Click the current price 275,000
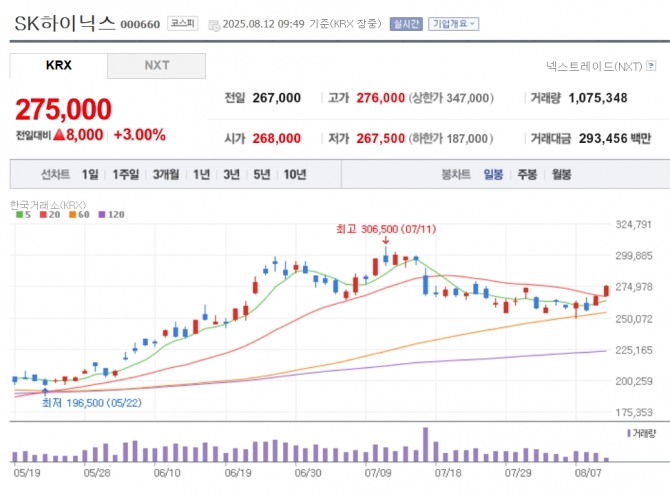The width and height of the screenshot is (670, 493). [x=63, y=109]
